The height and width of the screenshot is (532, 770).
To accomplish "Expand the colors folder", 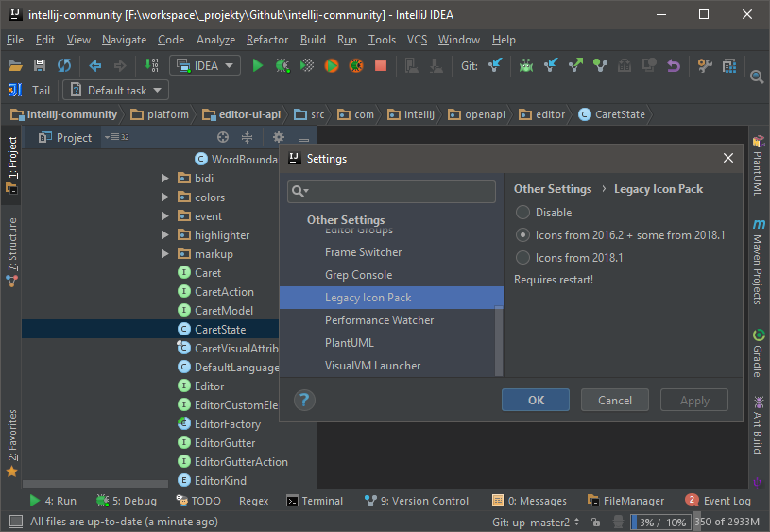I will pos(165,197).
